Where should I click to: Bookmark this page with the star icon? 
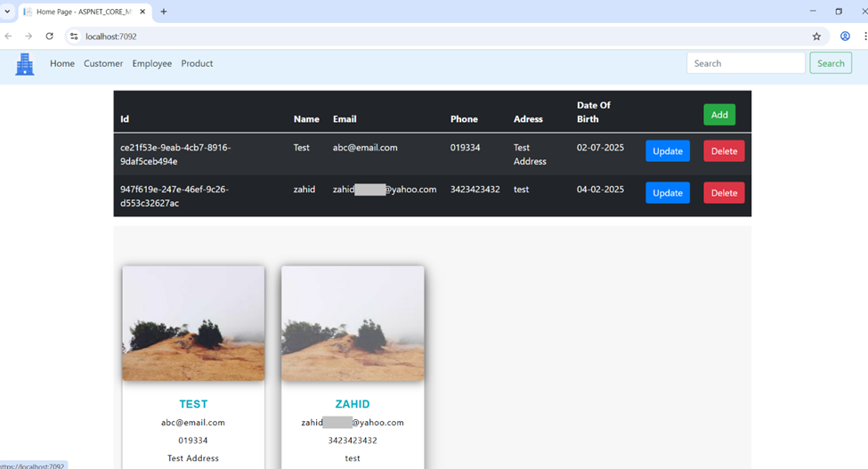[816, 36]
